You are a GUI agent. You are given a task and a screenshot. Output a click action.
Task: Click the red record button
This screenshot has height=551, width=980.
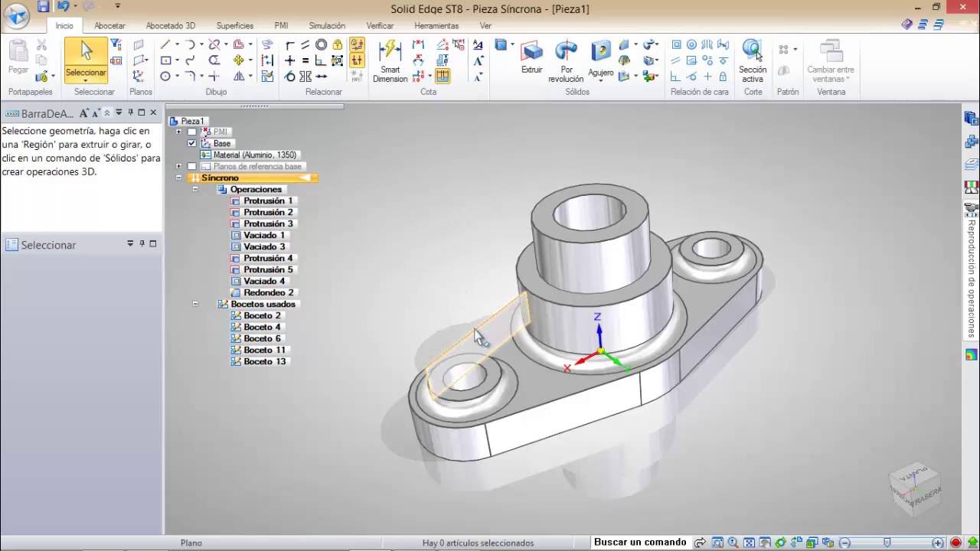pyautogui.click(x=956, y=543)
